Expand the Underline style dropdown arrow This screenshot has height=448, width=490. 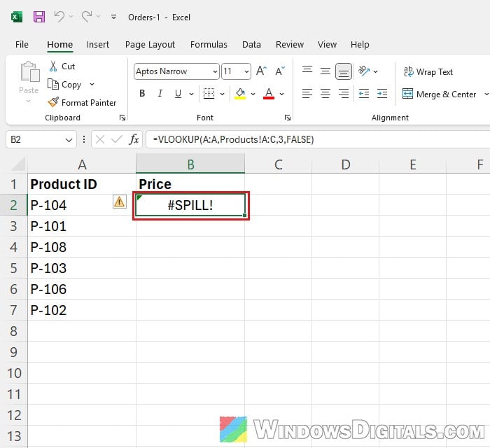coord(191,94)
